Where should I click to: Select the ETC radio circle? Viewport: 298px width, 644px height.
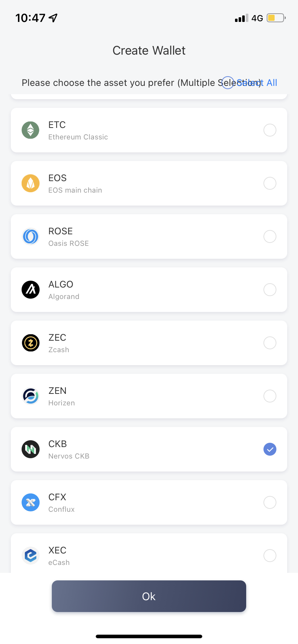click(270, 130)
